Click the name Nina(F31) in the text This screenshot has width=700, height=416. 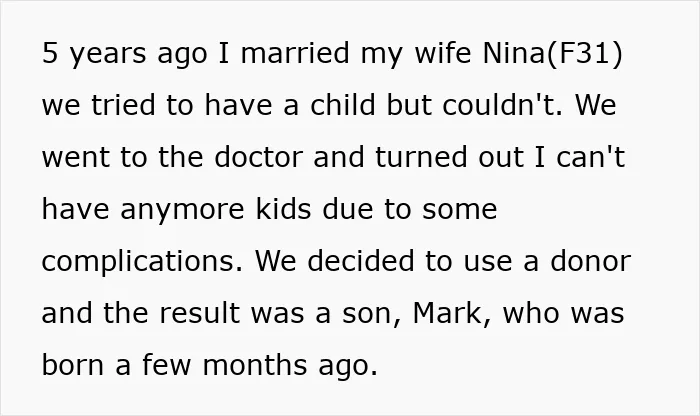tap(553, 54)
